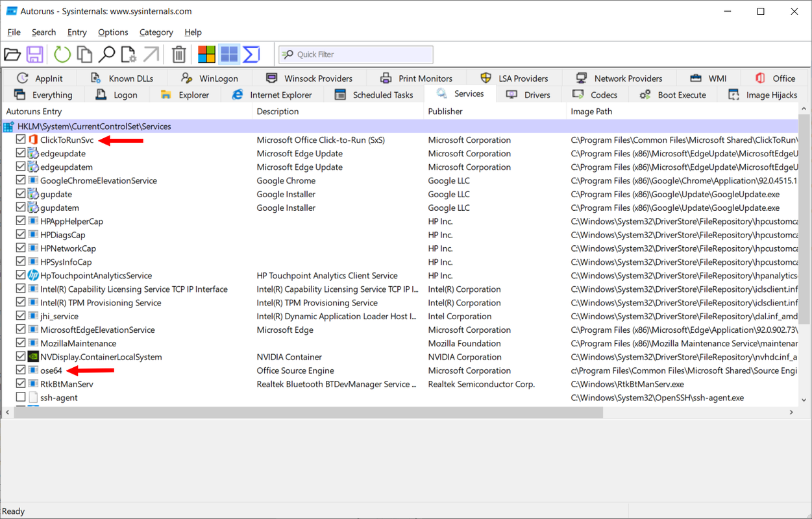
Task: Switch to the Winsock Providers tab
Action: (309, 78)
